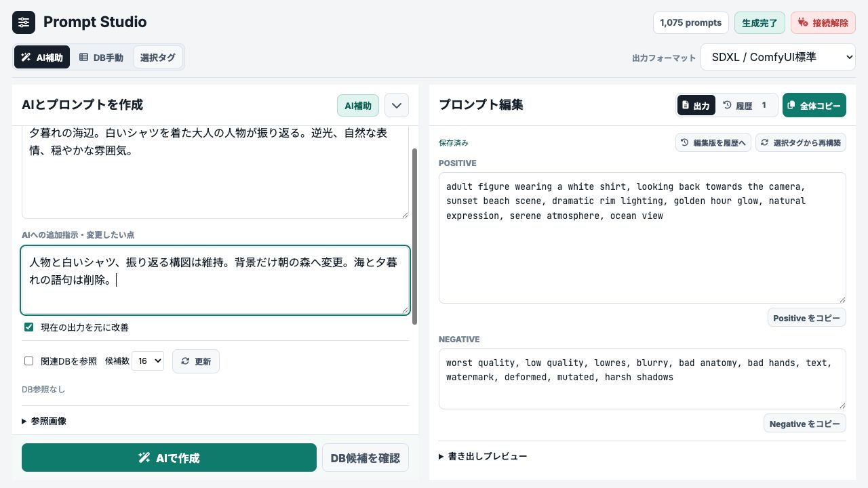This screenshot has width=868, height=488.
Task: Focus the 夕暮れの海辺 prompt description textarea
Action: tap(215, 172)
